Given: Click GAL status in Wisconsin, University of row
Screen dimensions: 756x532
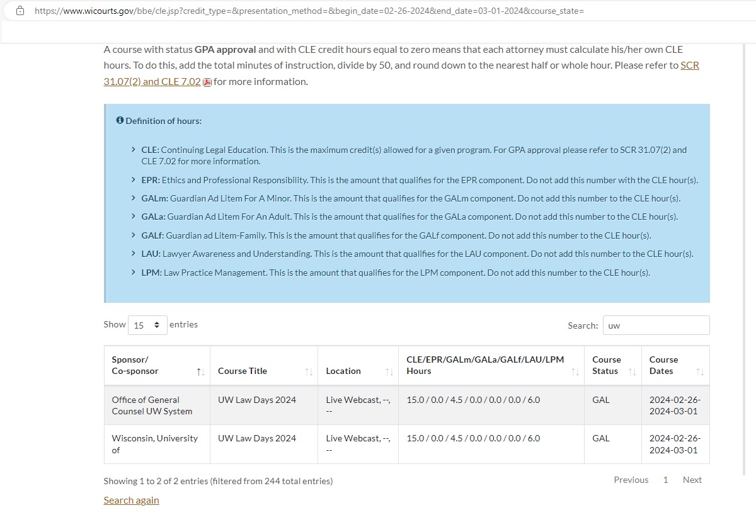Looking at the screenshot, I should coord(601,438).
